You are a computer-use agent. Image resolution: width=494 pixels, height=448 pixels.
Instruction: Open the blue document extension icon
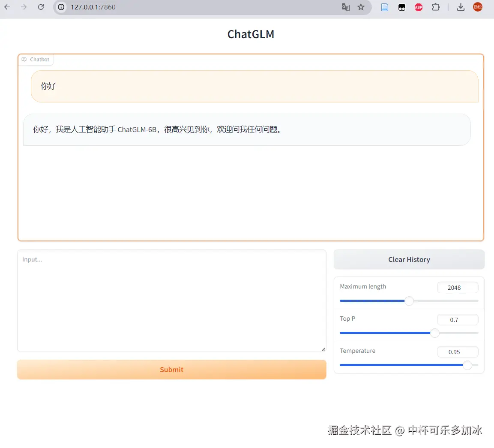click(x=385, y=7)
